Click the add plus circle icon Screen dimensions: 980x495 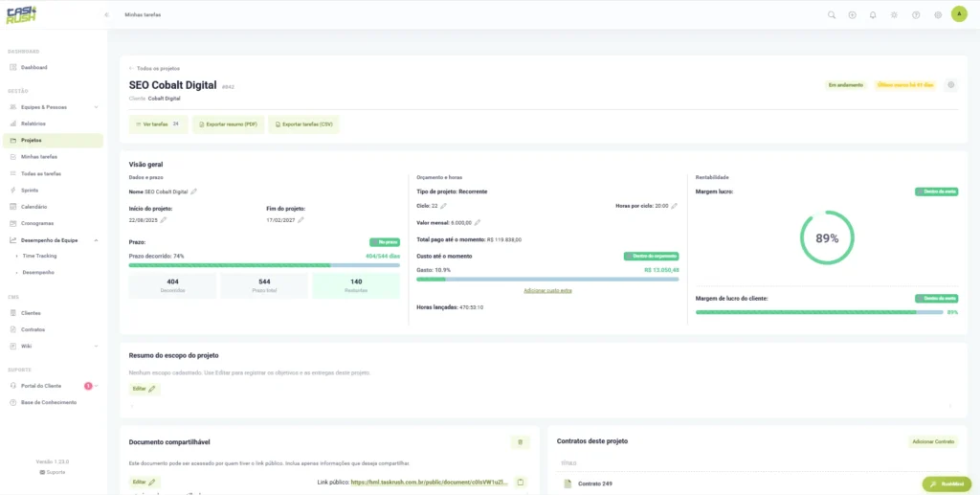[x=852, y=15]
